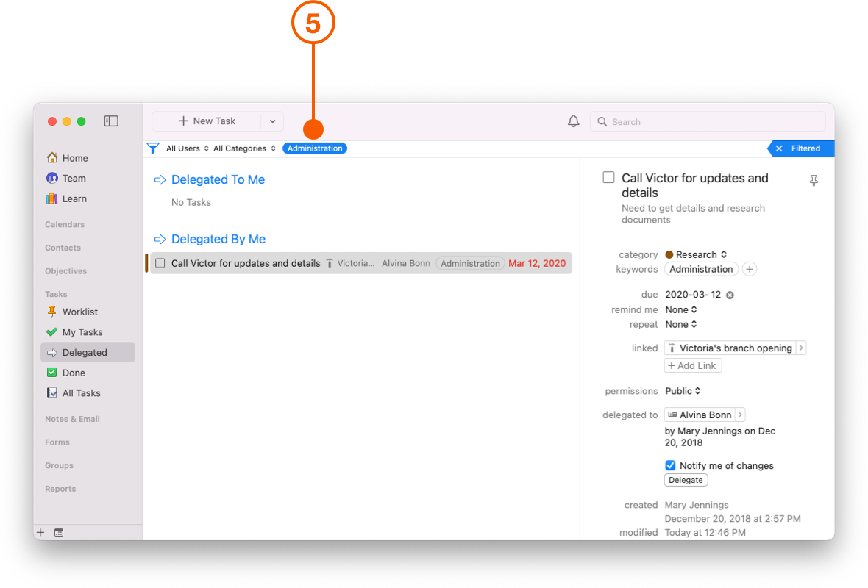This screenshot has height=588, width=868.
Task: Click the Delegate button
Action: pyautogui.click(x=686, y=481)
